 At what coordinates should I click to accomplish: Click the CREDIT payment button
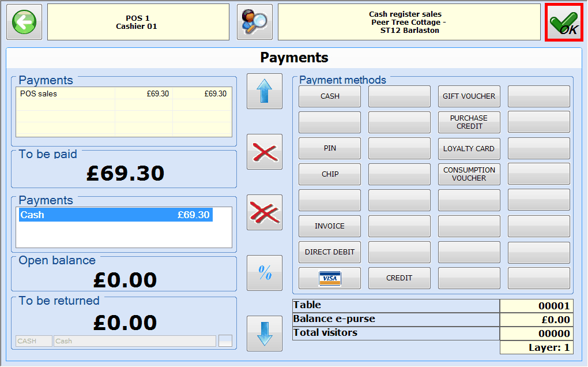tap(399, 278)
